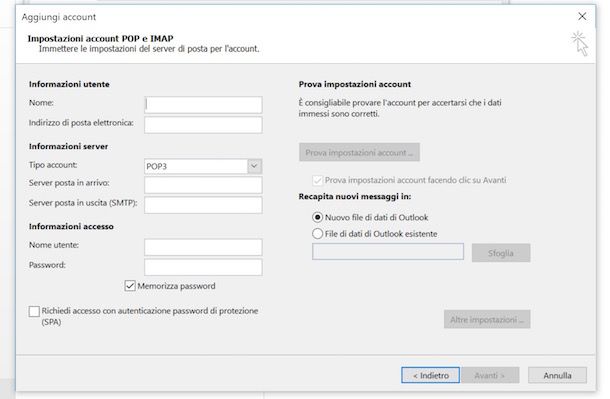Click the Nome input field
Image resolution: width=610 pixels, height=399 pixels.
[x=203, y=105]
